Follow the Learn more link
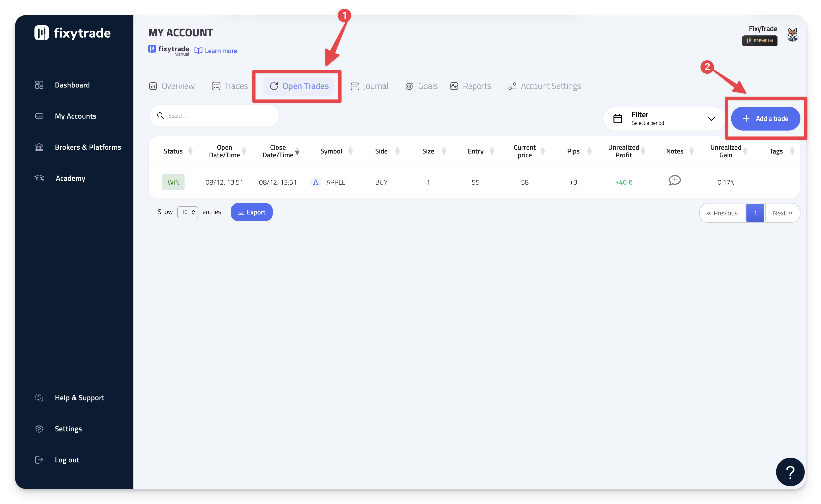 click(x=220, y=51)
